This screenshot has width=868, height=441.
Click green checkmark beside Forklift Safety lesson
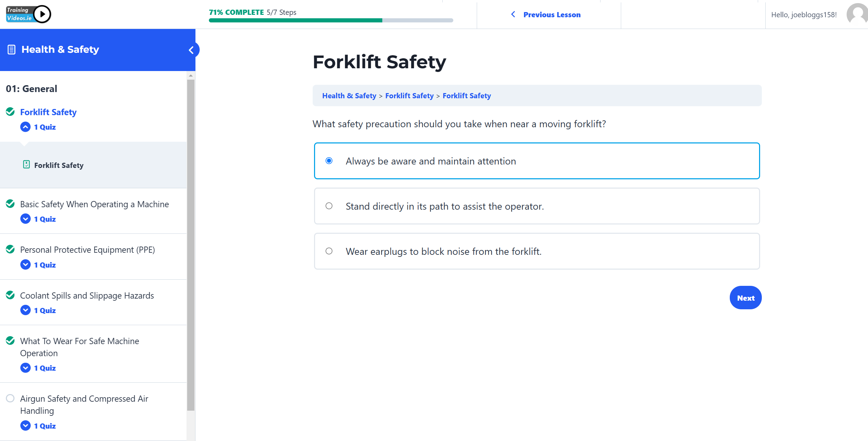10,112
